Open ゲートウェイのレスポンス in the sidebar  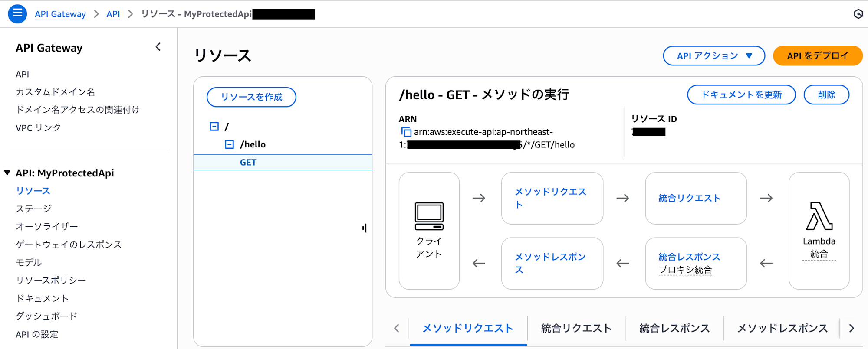point(69,245)
